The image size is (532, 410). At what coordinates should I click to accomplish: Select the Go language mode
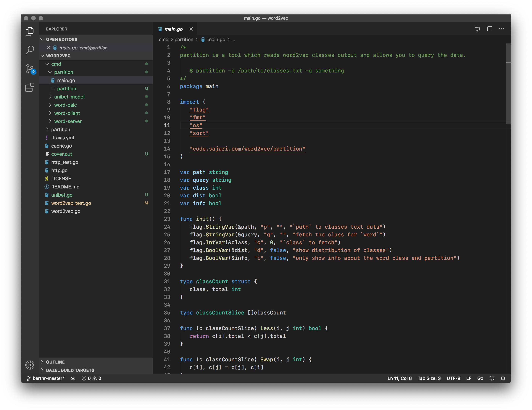coord(480,378)
